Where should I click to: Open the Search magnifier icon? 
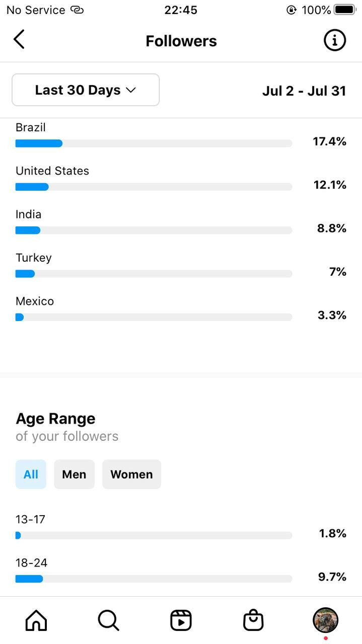(108, 620)
